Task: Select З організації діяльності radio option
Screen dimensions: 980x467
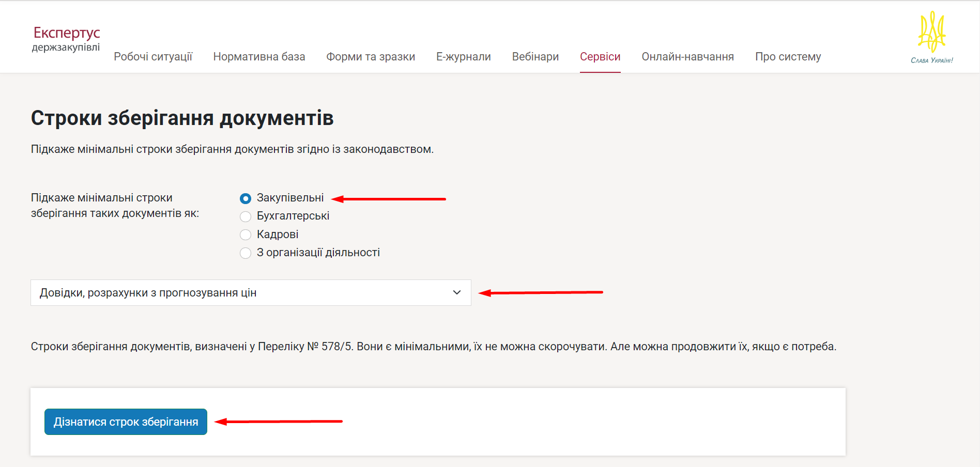Action: point(246,253)
